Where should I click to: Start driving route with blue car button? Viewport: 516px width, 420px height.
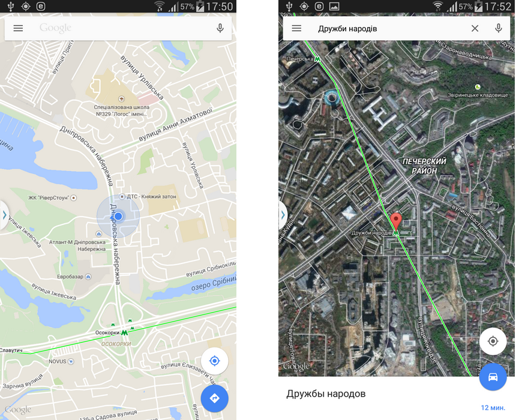[x=493, y=377]
